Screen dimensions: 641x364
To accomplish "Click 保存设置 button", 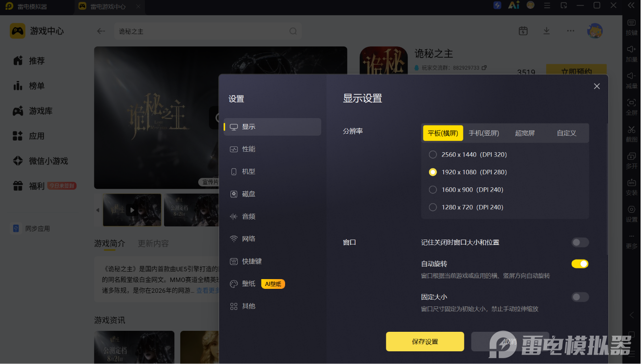I will click(x=425, y=342).
